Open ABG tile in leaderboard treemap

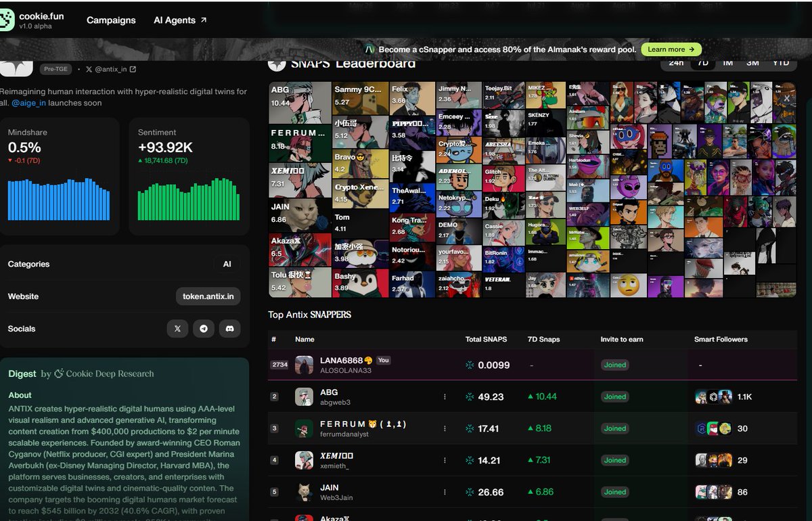(x=300, y=104)
